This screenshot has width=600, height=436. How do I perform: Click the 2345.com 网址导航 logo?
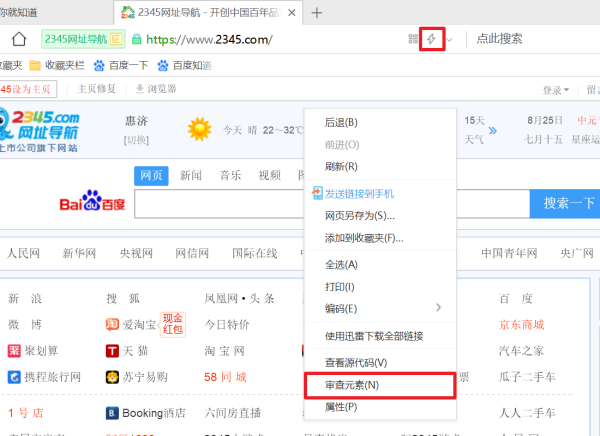coord(39,131)
